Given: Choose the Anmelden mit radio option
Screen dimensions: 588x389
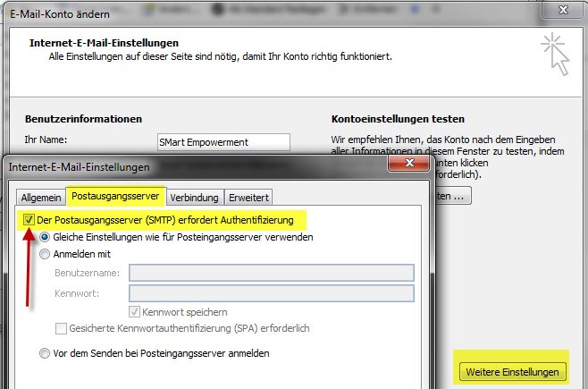Looking at the screenshot, I should [45, 254].
